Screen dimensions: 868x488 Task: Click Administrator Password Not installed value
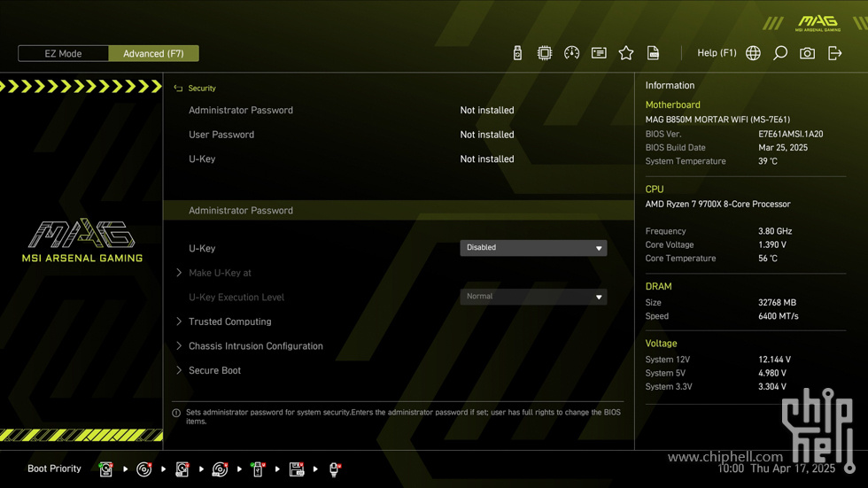point(486,110)
